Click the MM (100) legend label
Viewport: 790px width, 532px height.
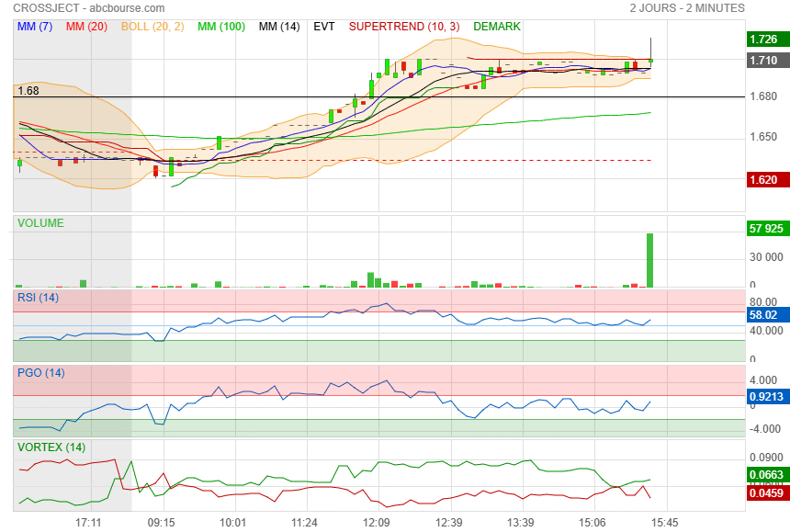221,27
